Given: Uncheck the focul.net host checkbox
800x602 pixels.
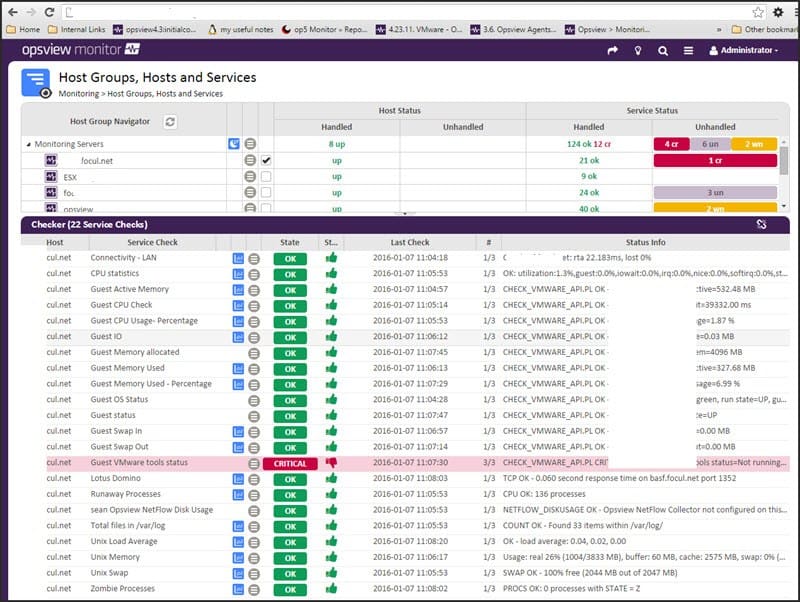Looking at the screenshot, I should click(x=266, y=160).
